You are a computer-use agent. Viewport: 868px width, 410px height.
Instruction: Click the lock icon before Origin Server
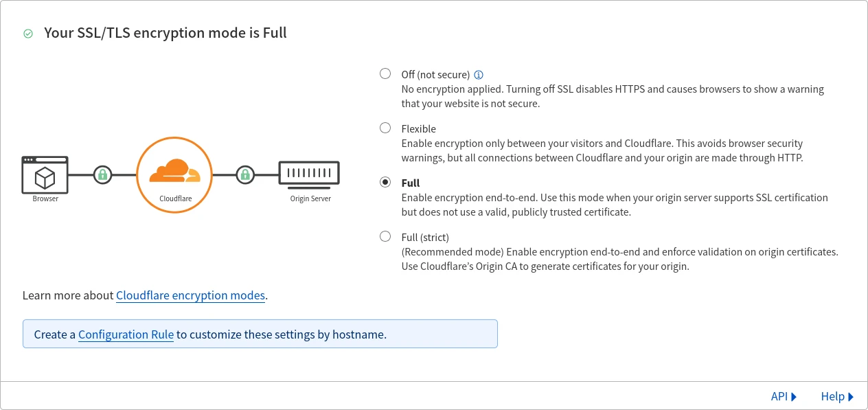tap(245, 174)
